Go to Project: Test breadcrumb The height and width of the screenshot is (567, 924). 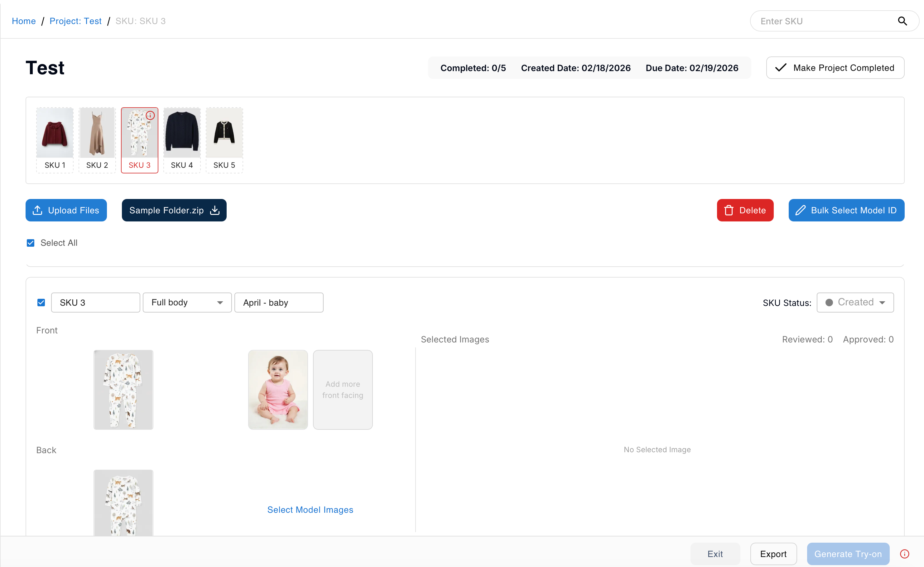pyautogui.click(x=75, y=21)
